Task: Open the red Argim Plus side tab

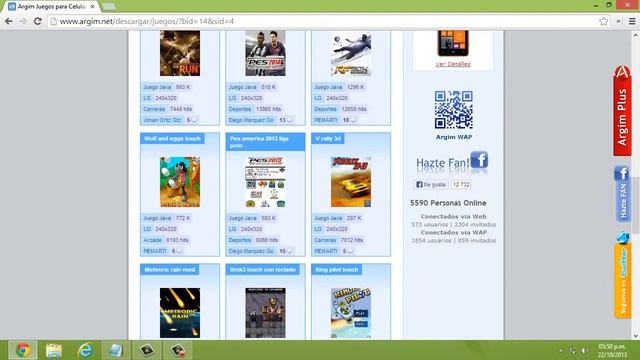Action: [x=622, y=111]
